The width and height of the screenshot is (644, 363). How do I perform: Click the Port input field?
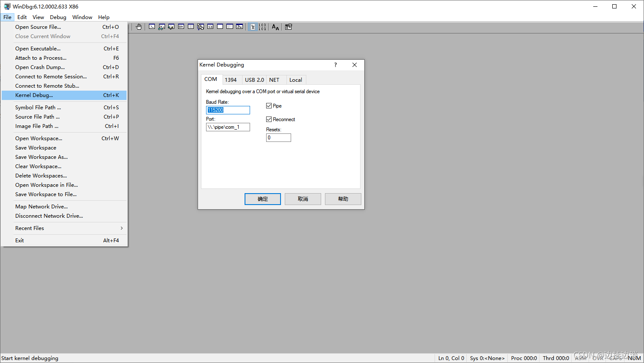pyautogui.click(x=228, y=127)
